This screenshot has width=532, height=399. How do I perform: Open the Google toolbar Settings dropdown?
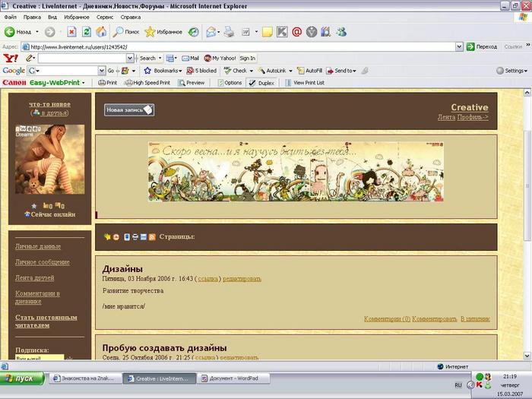511,71
